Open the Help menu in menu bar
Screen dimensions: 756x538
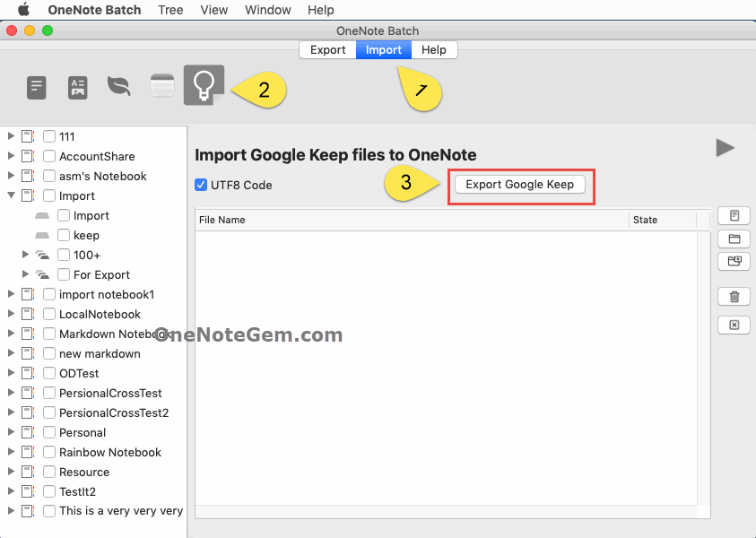[x=321, y=10]
